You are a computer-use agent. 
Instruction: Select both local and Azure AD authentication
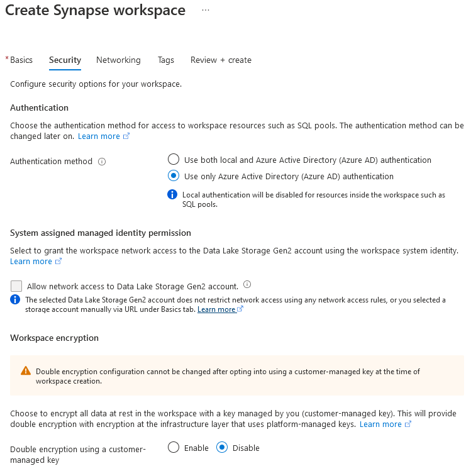[x=174, y=159]
